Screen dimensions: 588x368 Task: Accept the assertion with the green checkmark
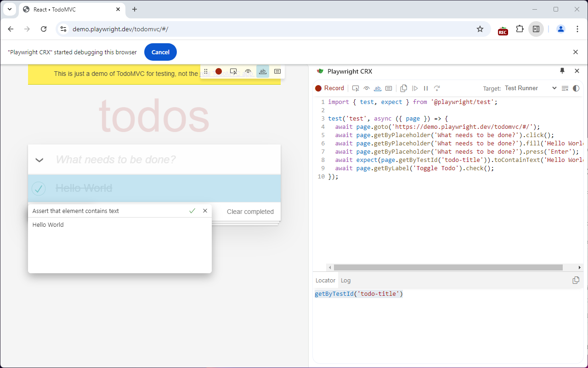[x=192, y=211]
